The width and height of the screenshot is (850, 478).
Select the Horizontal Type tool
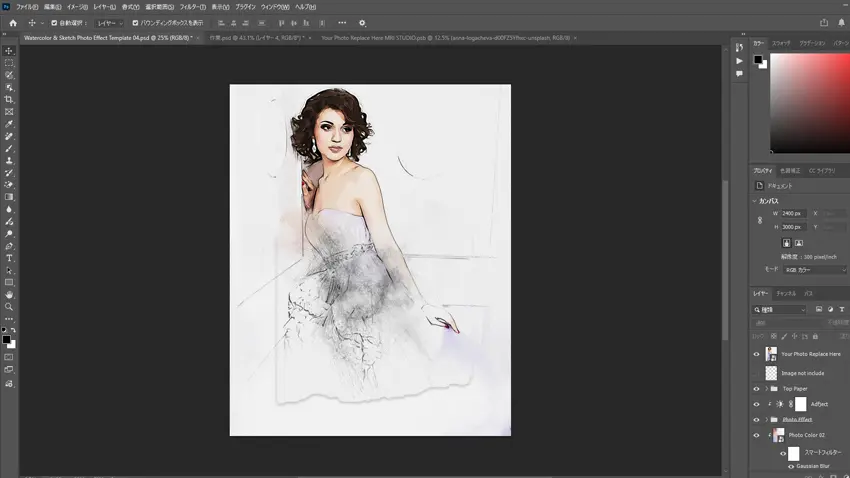[x=9, y=258]
